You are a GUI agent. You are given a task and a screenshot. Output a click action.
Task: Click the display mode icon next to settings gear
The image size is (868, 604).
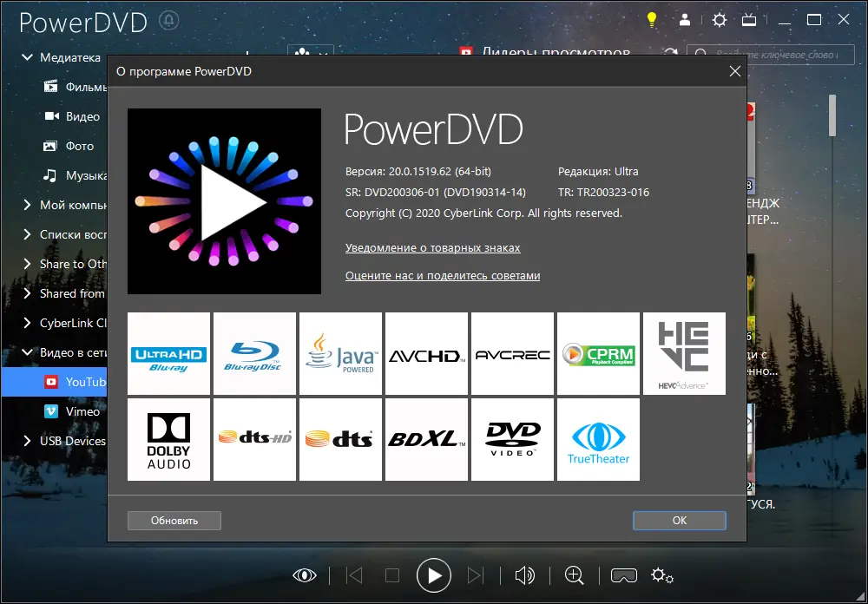tap(749, 19)
